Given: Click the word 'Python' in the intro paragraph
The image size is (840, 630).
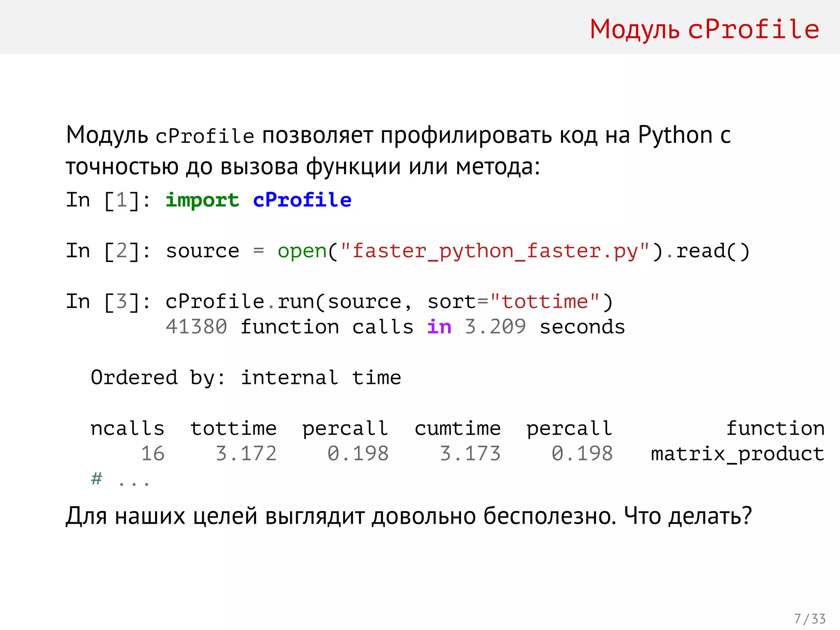Looking at the screenshot, I should (676, 136).
